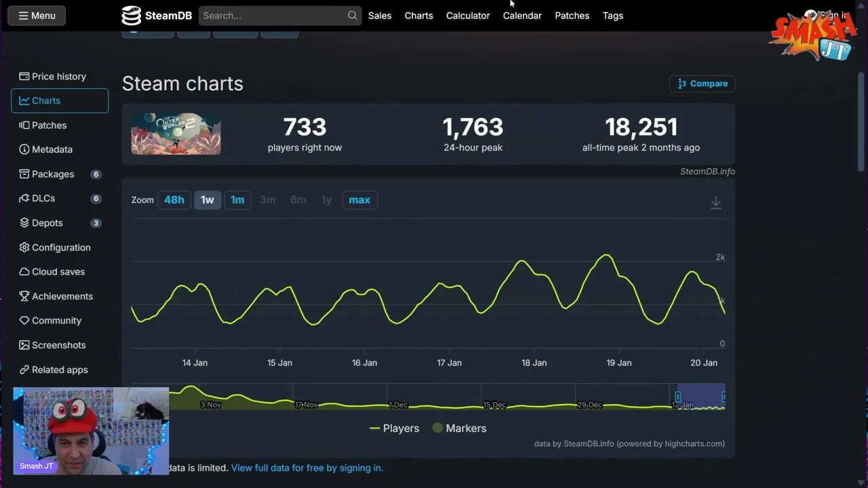Set chart zoom to 1w
This screenshot has width=868, height=488.
point(208,200)
